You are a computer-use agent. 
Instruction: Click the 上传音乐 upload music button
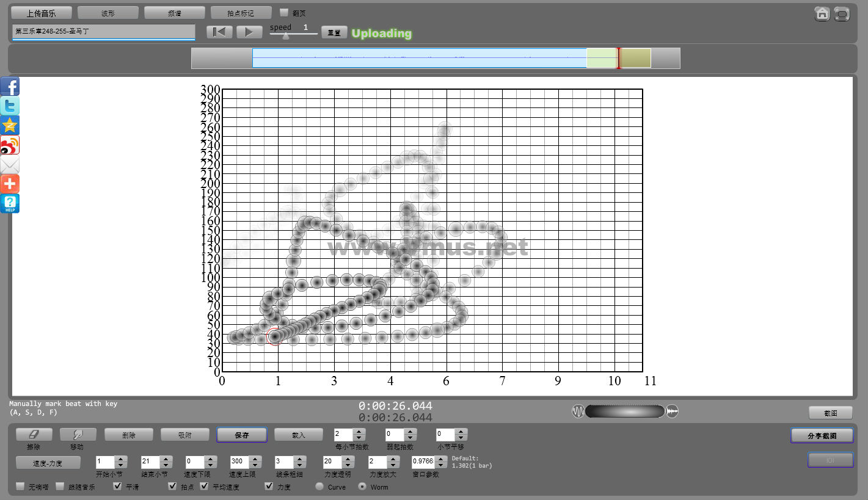pyautogui.click(x=42, y=13)
